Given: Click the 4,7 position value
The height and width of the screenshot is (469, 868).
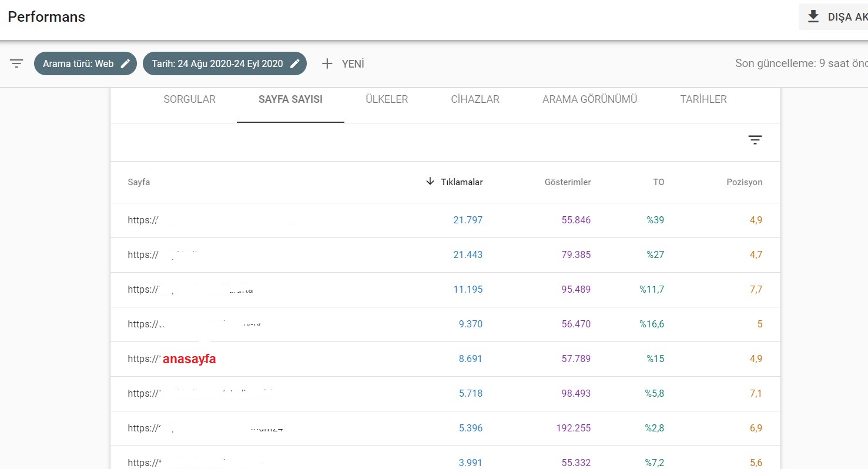Looking at the screenshot, I should point(756,255).
